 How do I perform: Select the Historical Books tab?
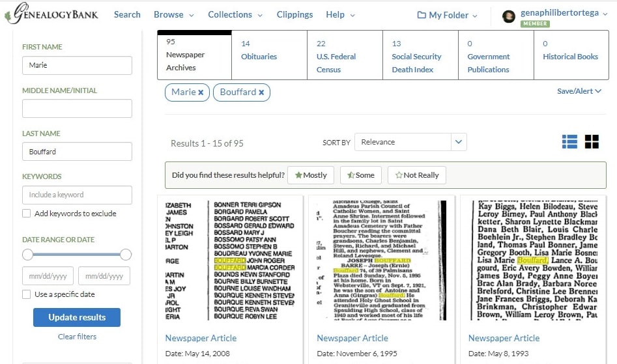coord(571,55)
